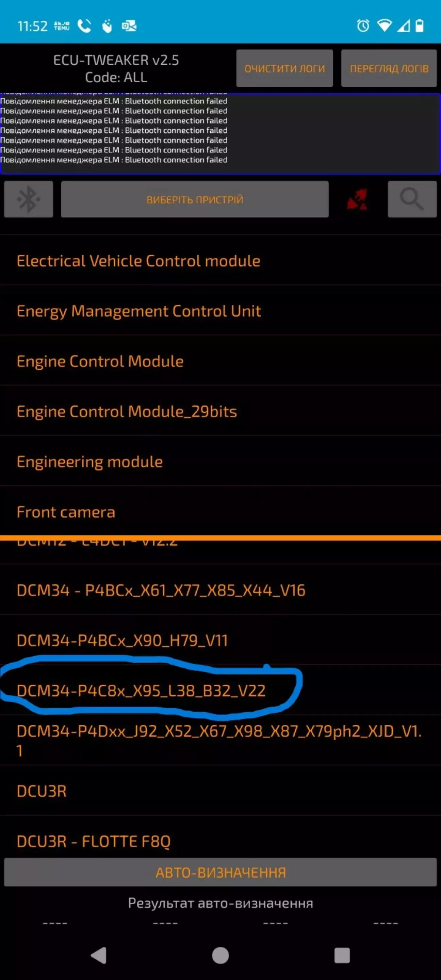Tap the Bluetooth icon button
441x980 pixels.
[x=29, y=199]
